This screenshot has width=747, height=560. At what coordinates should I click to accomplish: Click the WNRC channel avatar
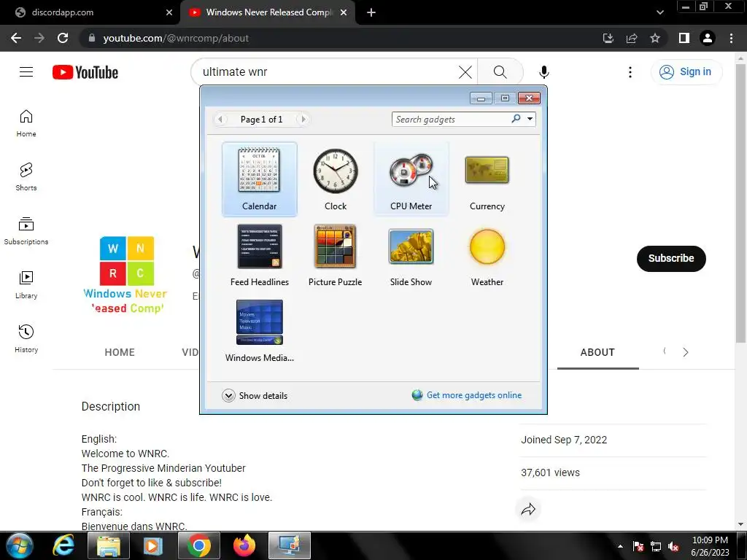(127, 275)
